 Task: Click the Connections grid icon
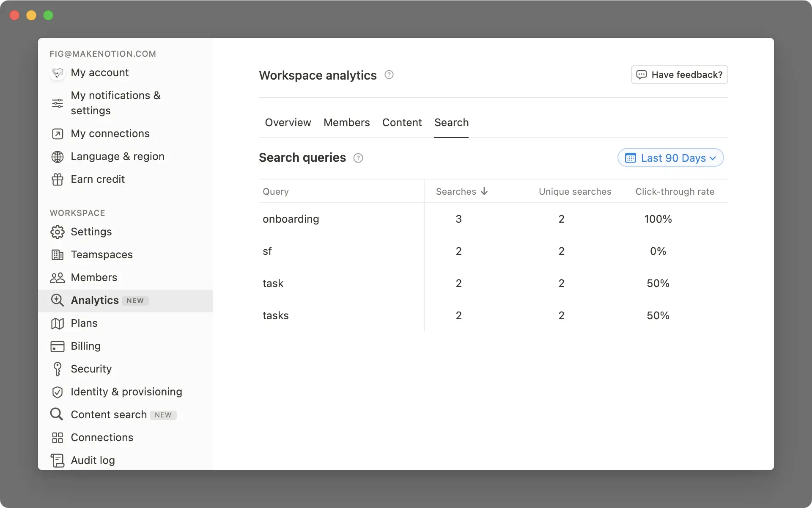(x=57, y=437)
